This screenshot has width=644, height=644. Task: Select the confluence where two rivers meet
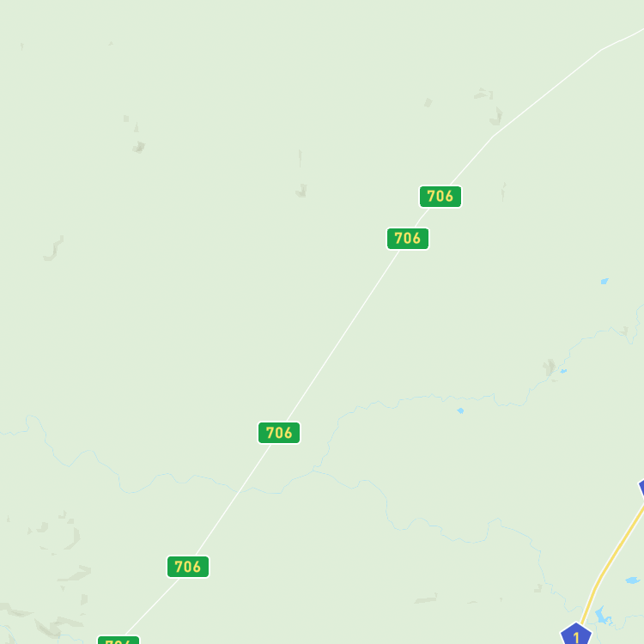pyautogui.click(x=313, y=470)
